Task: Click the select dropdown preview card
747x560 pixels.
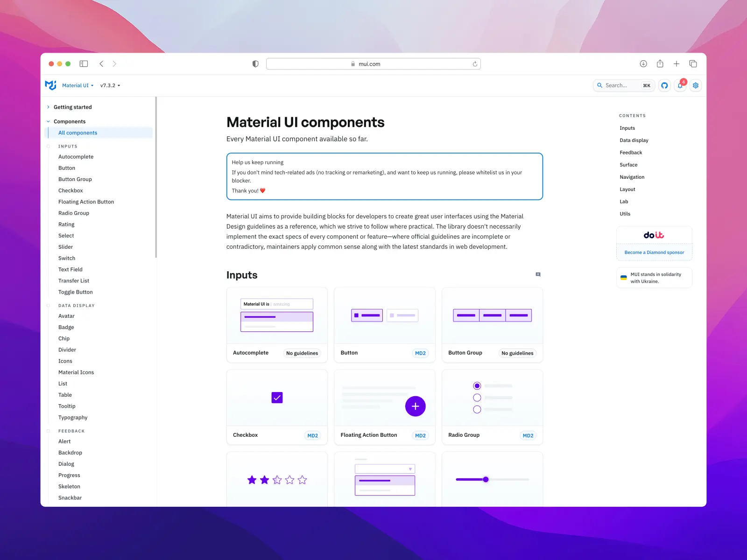Action: click(x=385, y=479)
